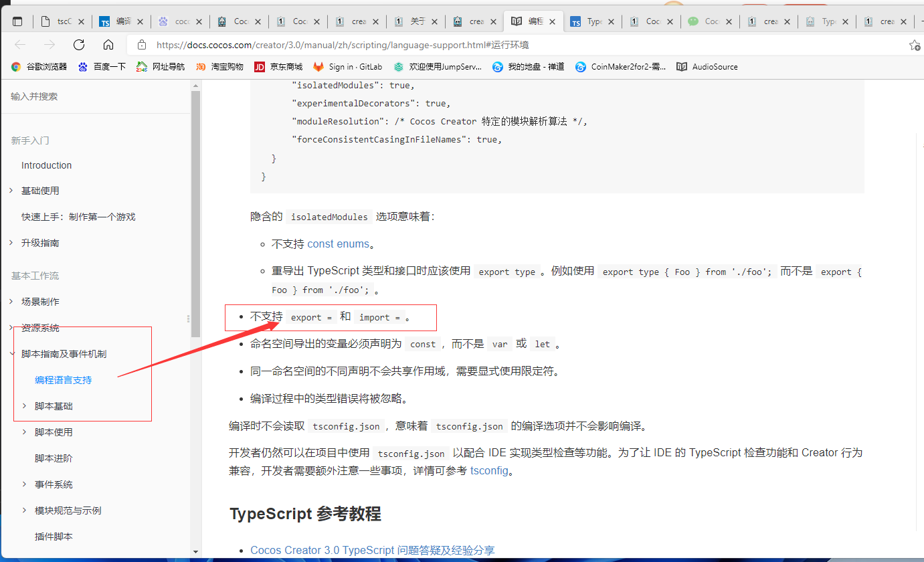924x562 pixels.
Task: Follow the tsconfig link
Action: coord(489,470)
